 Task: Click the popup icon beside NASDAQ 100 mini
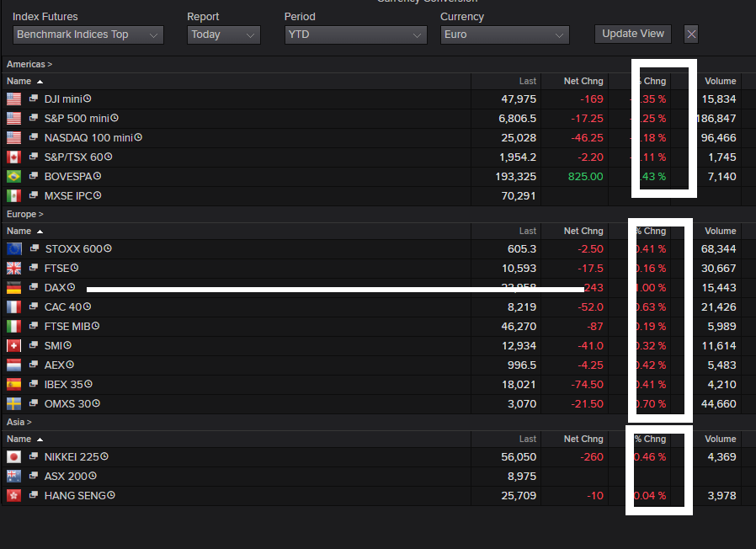point(34,137)
